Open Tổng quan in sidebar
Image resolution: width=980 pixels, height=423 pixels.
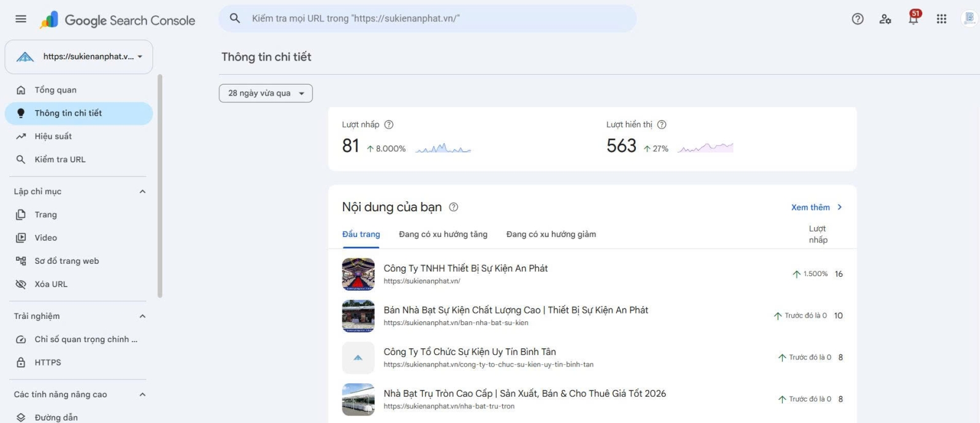pos(78,90)
